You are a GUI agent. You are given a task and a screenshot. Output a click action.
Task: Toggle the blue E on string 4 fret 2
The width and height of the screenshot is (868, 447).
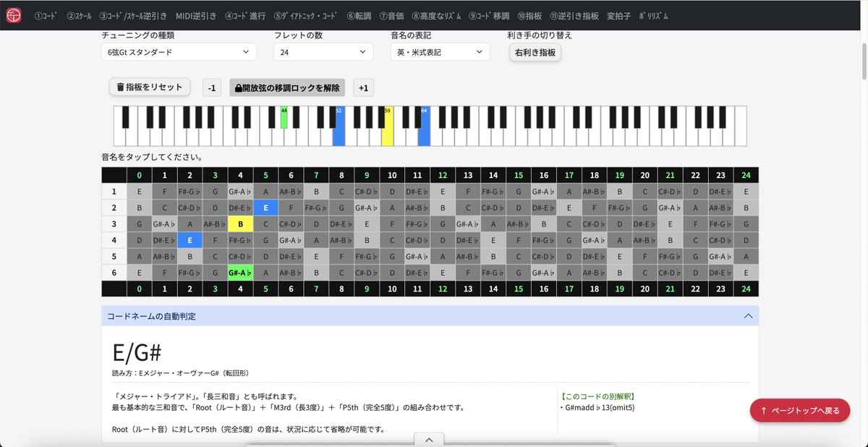pyautogui.click(x=190, y=240)
